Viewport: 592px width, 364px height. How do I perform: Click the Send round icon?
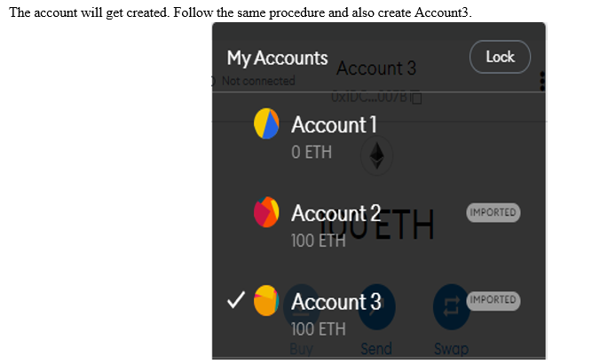[x=376, y=306]
